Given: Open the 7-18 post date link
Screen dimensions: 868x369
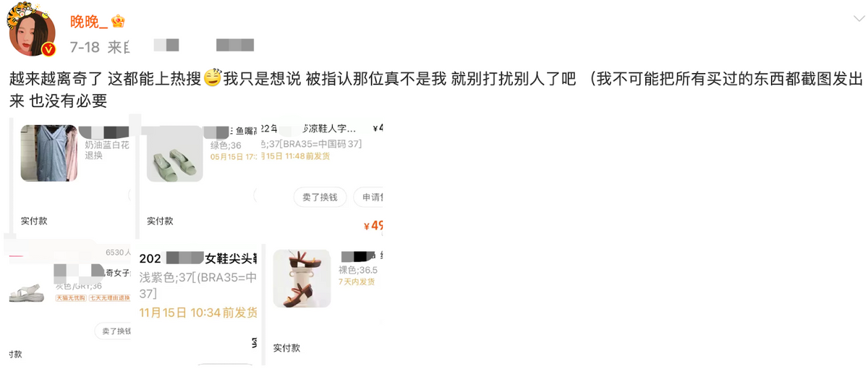Looking at the screenshot, I should 84,48.
